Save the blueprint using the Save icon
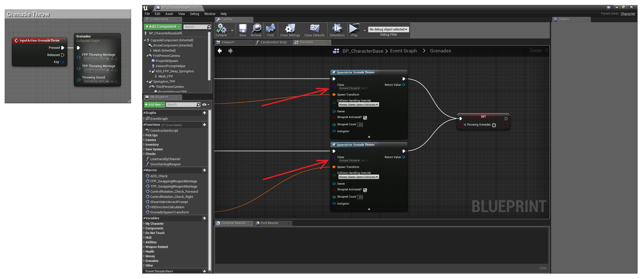Image resolution: width=644 pixels, height=279 pixels. coord(243,28)
